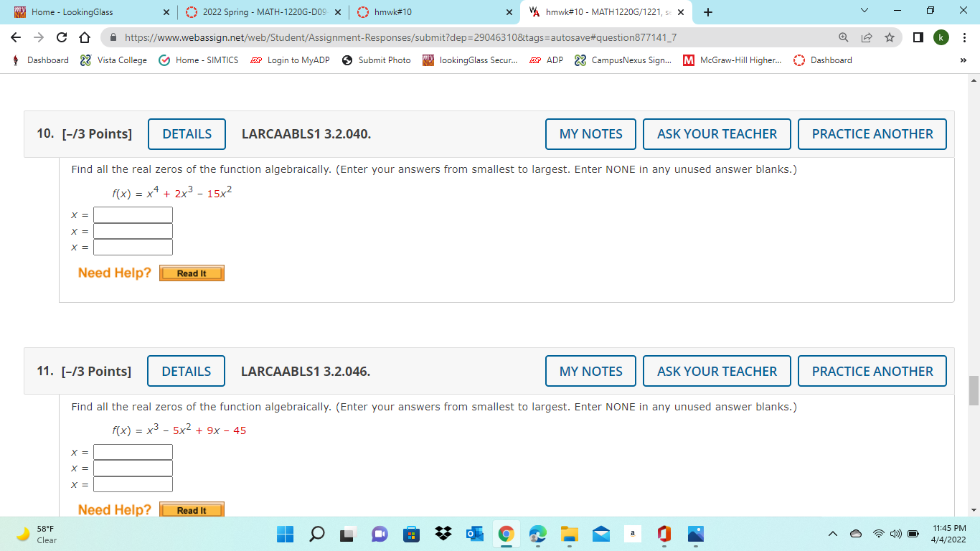Click the browser forward arrow

pos(39,37)
